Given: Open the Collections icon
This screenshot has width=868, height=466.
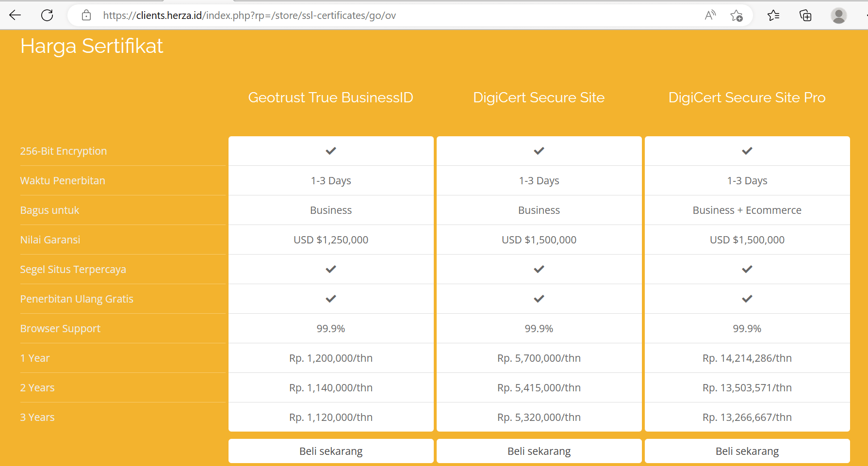Looking at the screenshot, I should click(805, 16).
